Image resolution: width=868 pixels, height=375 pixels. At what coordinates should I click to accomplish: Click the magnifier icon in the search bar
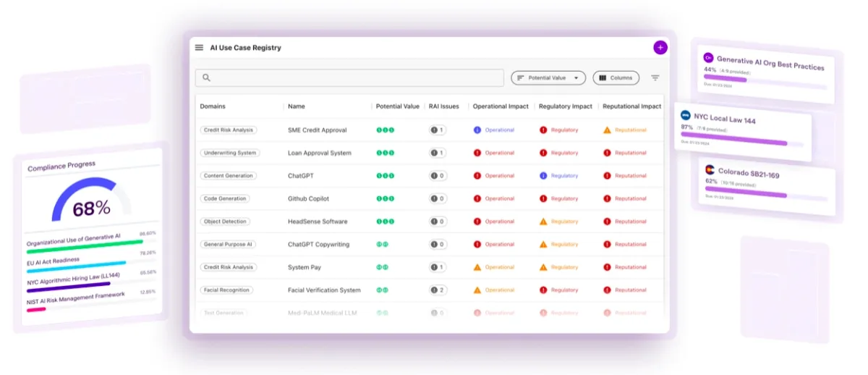(207, 78)
